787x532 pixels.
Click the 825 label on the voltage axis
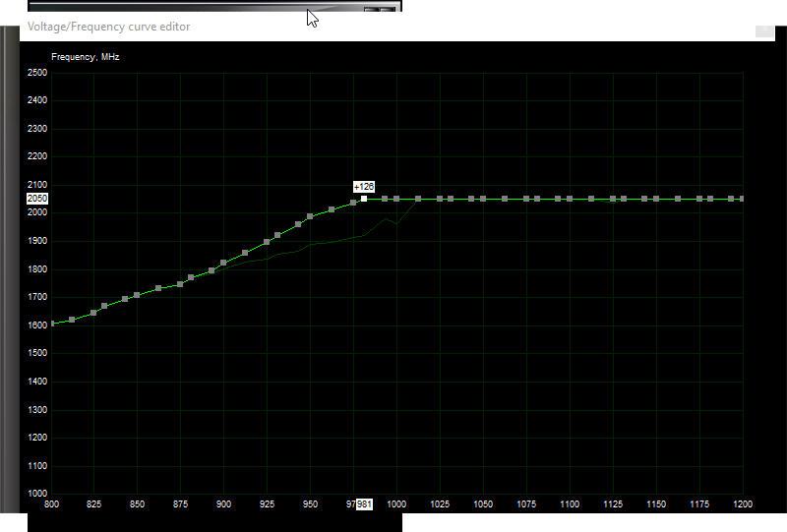click(93, 503)
